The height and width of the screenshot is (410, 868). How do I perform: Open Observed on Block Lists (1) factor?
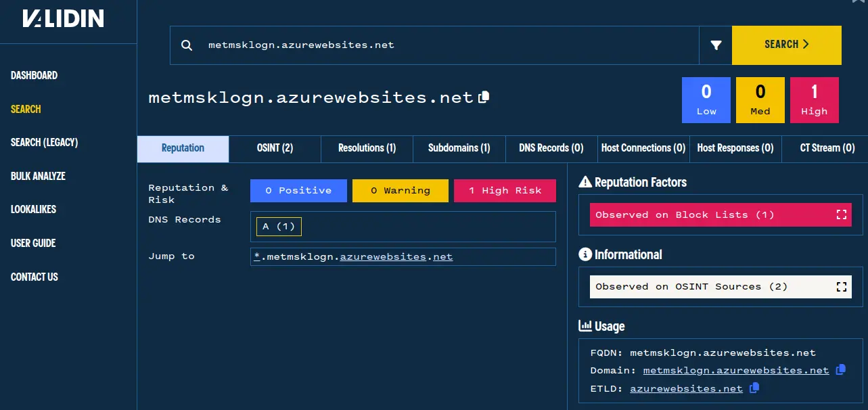point(721,214)
